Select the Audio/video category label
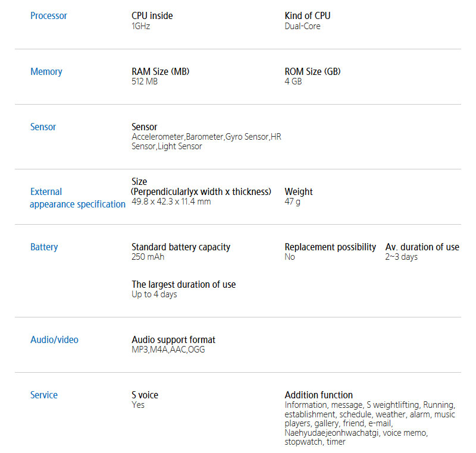Image resolution: width=476 pixels, height=453 pixels. pyautogui.click(x=54, y=340)
